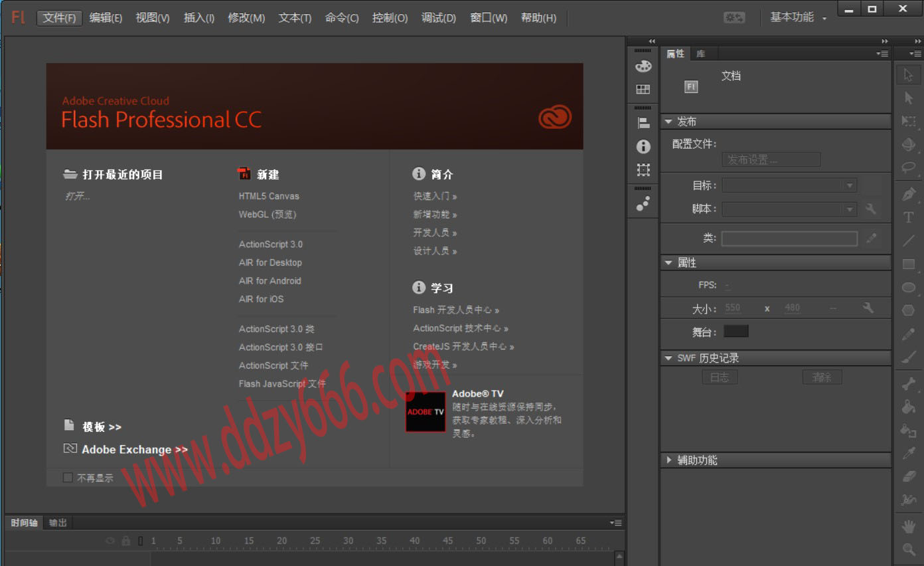This screenshot has width=924, height=566.
Task: Switch to the 输出 tab
Action: pyautogui.click(x=58, y=523)
